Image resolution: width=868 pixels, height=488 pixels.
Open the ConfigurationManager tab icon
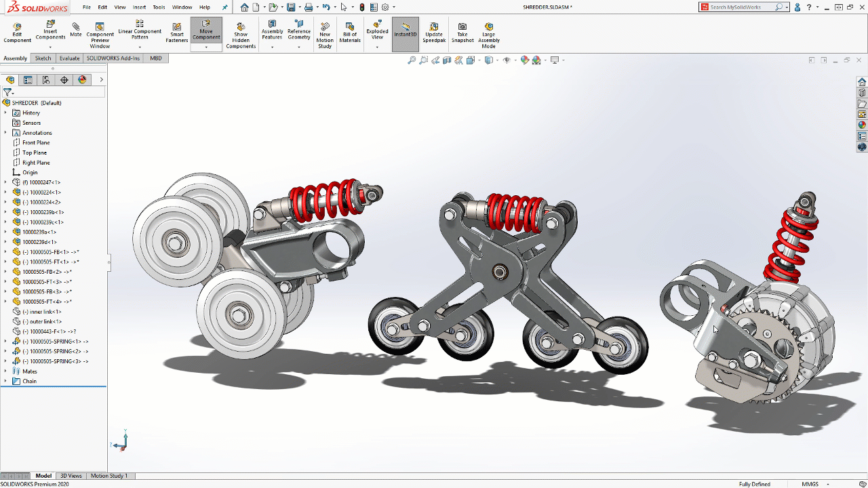46,80
